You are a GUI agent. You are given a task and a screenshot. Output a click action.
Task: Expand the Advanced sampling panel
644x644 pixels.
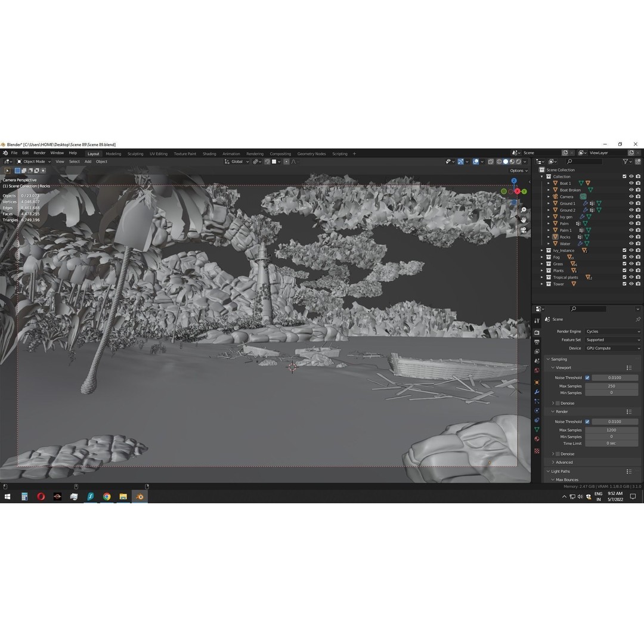click(x=553, y=463)
